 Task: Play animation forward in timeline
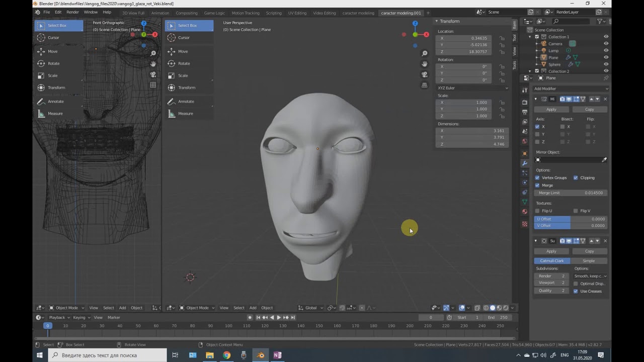point(279,317)
